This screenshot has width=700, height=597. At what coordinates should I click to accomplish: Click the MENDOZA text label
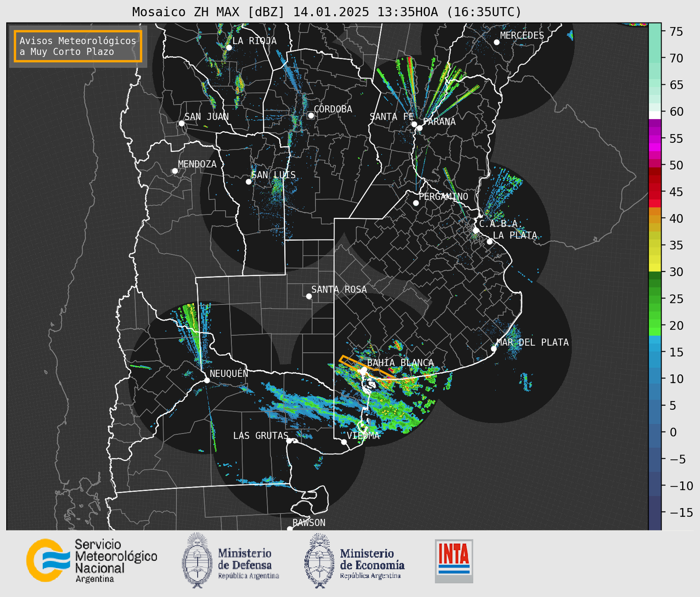tap(197, 164)
